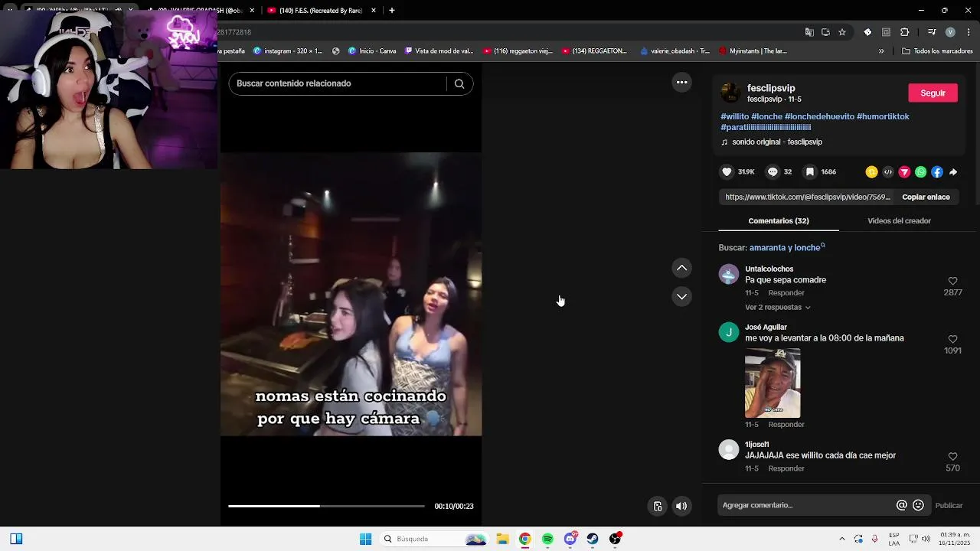Open the emoji picker in comment box
980x551 pixels.
pos(919,505)
